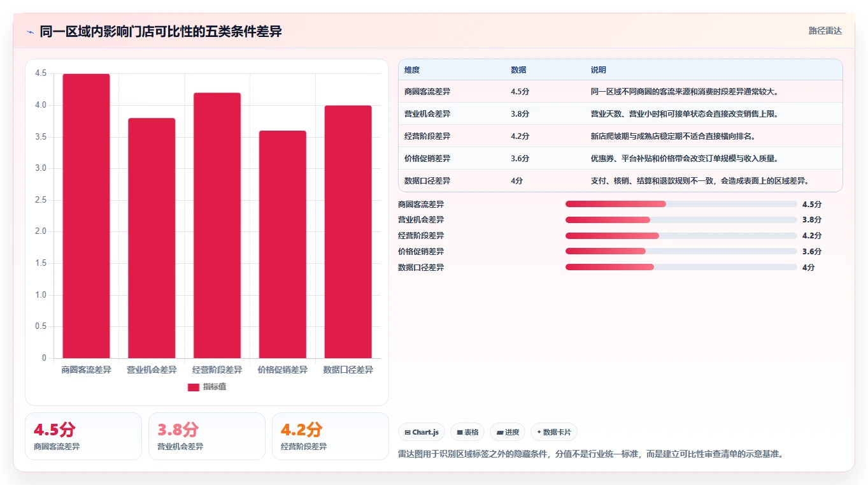Screen dimensions: 868x485
Task: Select the 进度 tag chip
Action: pos(508,432)
